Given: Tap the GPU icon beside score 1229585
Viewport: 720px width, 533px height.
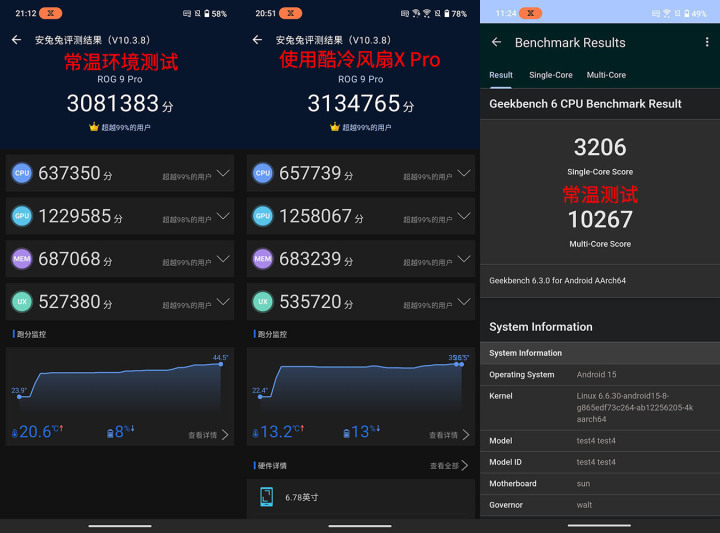Looking at the screenshot, I should [21, 216].
